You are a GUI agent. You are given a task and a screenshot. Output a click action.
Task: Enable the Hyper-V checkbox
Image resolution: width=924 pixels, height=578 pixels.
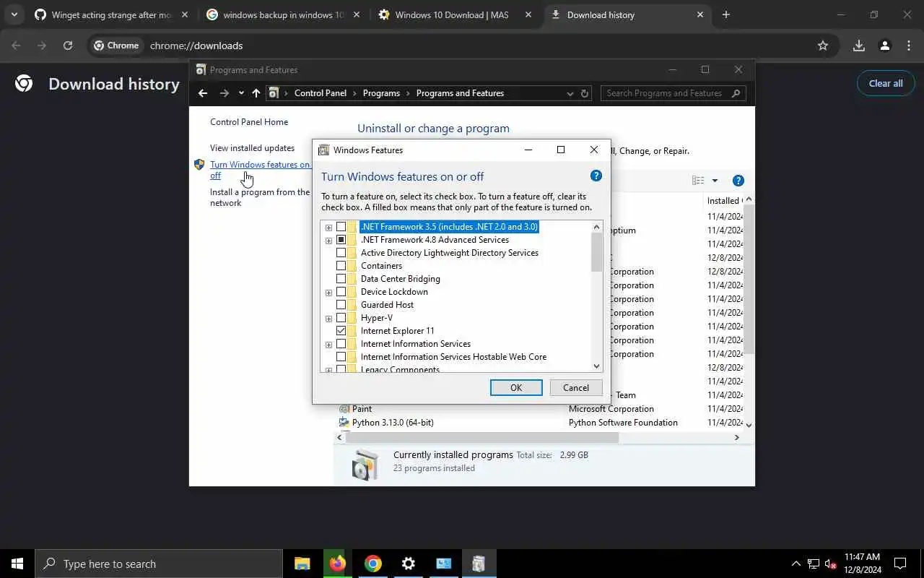click(x=341, y=318)
